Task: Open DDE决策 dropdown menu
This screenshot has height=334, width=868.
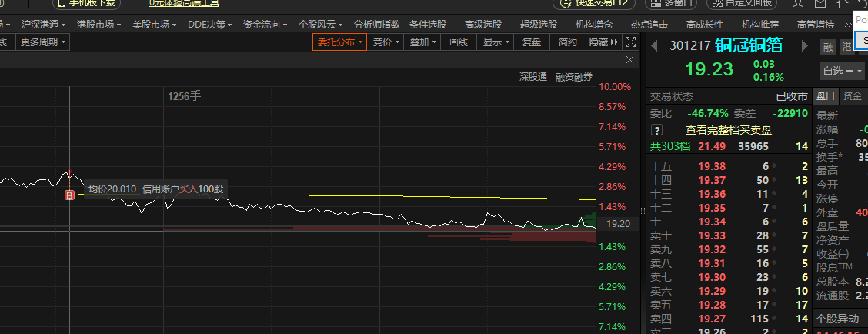Action: (x=210, y=25)
